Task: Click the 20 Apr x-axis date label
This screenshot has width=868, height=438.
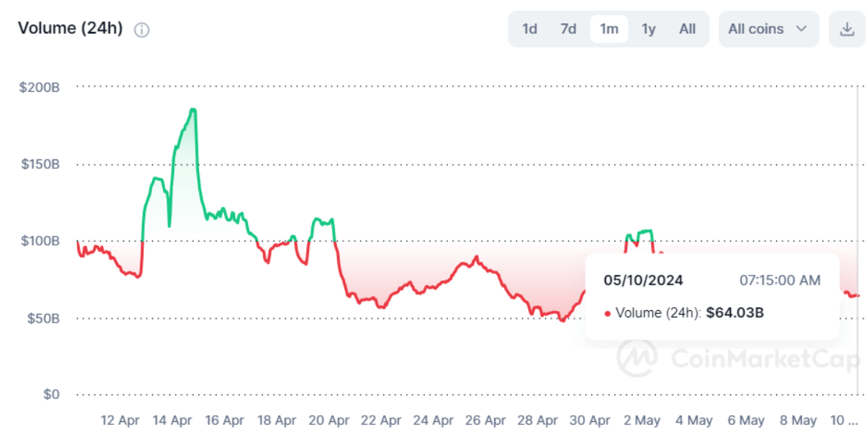Action: [x=328, y=420]
